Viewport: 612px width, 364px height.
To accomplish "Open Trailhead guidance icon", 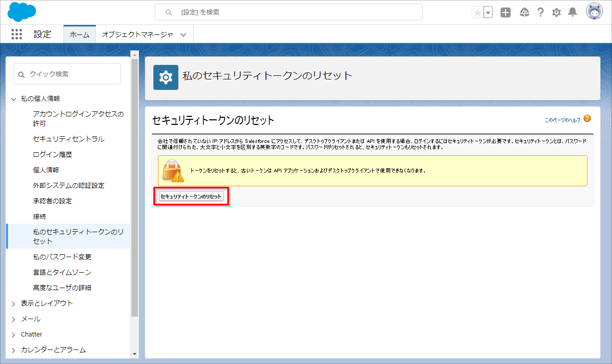I will tap(524, 12).
